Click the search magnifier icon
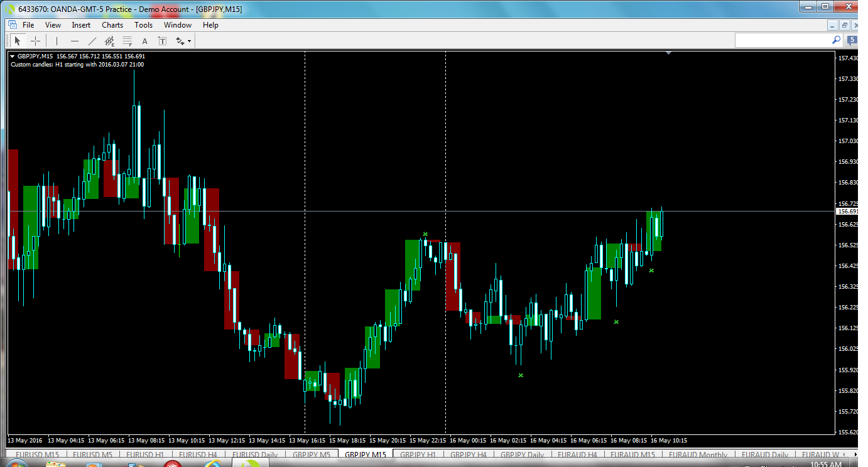This screenshot has height=467, width=868. pos(836,40)
